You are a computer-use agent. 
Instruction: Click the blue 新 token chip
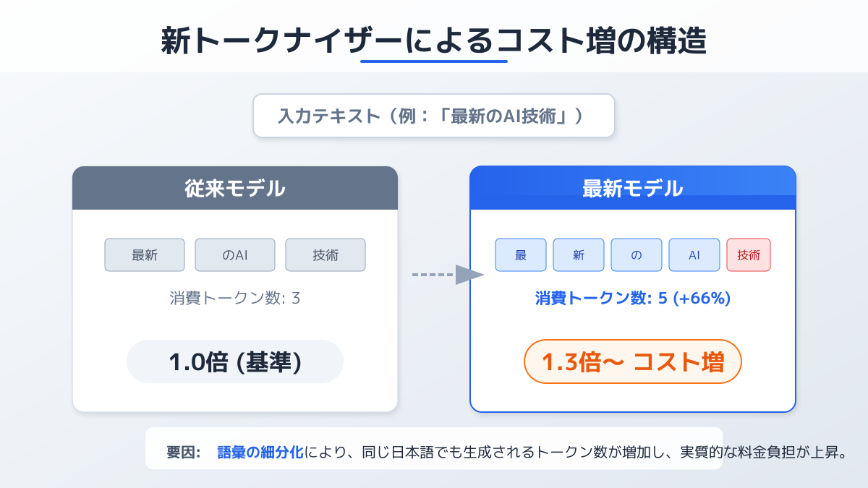click(579, 255)
